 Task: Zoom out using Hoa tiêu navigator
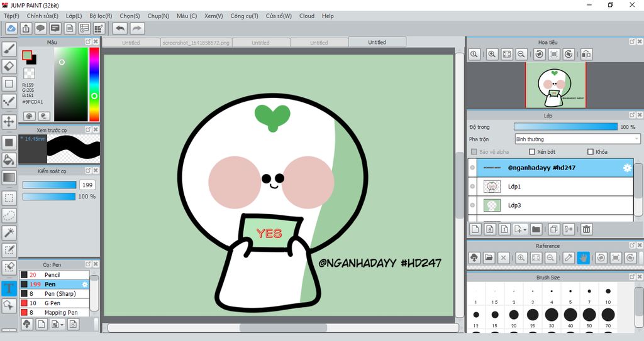[x=521, y=54]
